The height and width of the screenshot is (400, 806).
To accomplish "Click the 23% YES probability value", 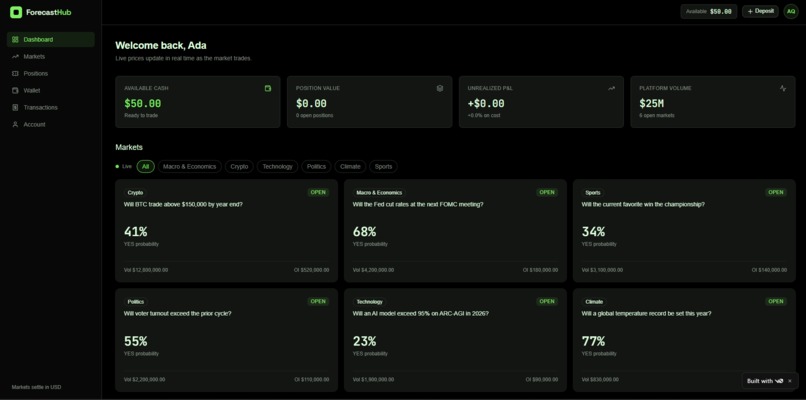I will (x=364, y=341).
